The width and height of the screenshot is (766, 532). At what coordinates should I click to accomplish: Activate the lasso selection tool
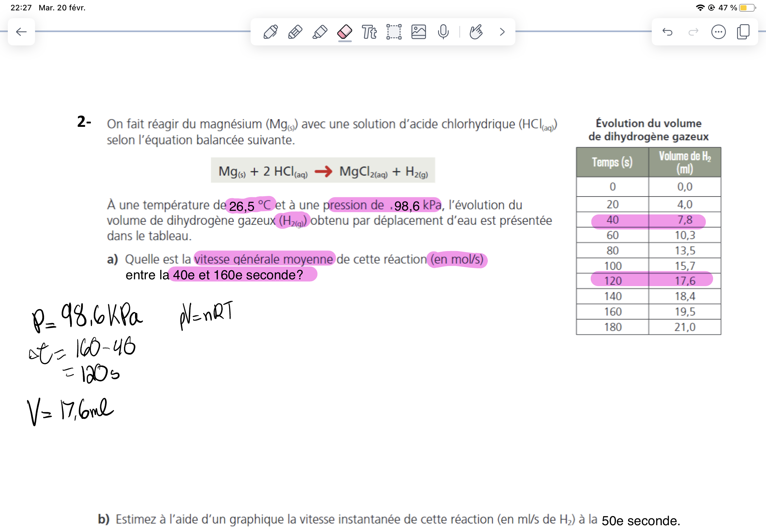[394, 32]
